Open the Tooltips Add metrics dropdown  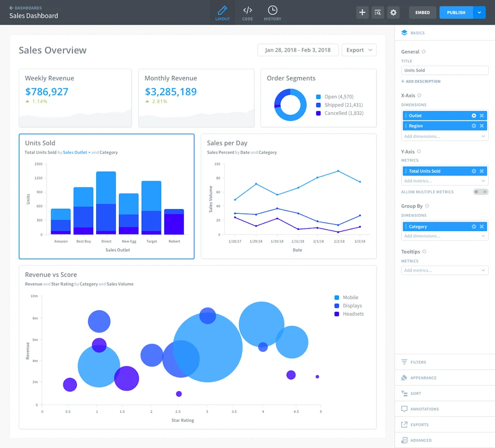click(444, 271)
